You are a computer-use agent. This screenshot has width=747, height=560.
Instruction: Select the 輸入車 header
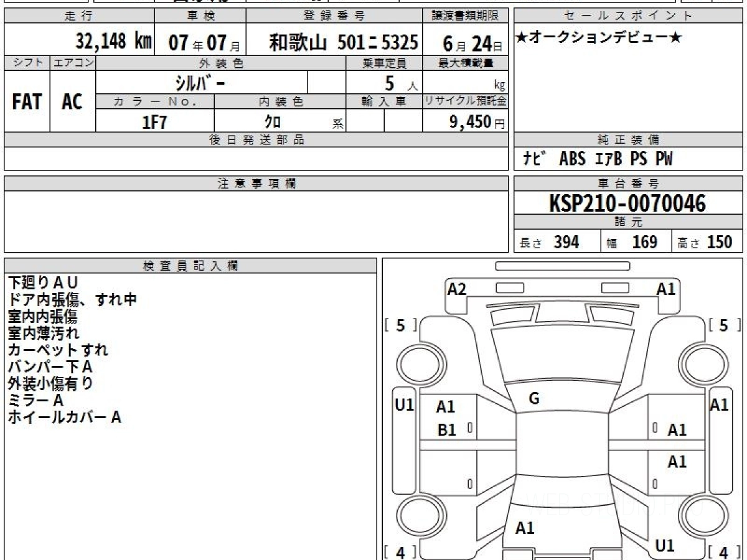tap(384, 102)
